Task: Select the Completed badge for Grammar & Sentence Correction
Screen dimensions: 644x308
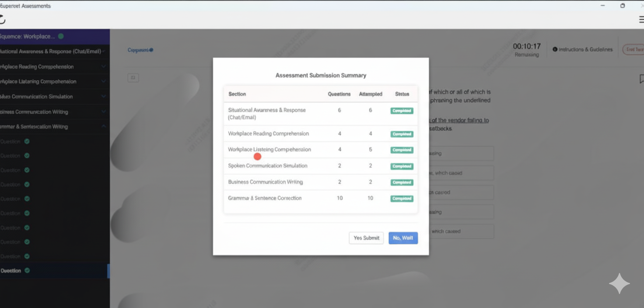Action: pyautogui.click(x=402, y=198)
